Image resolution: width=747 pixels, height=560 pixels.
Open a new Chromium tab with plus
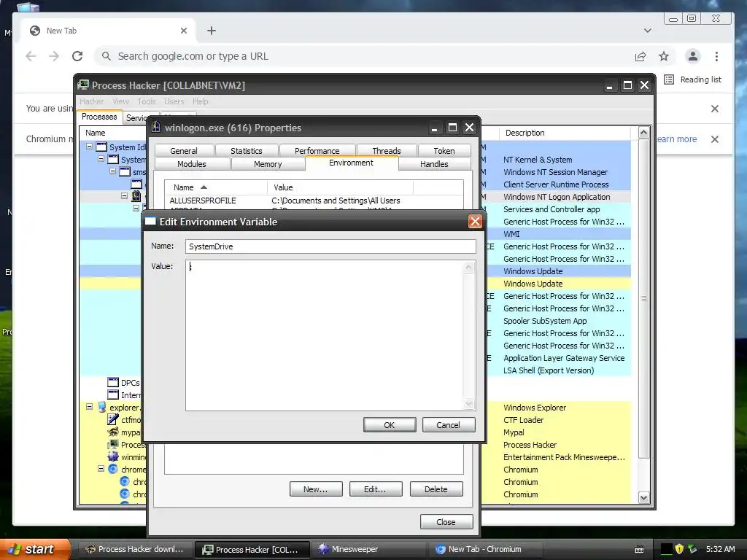(212, 31)
